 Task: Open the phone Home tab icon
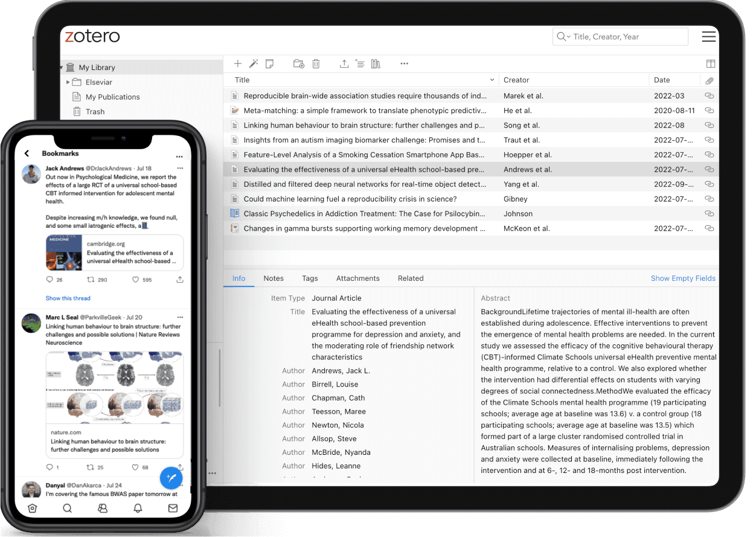click(x=32, y=509)
